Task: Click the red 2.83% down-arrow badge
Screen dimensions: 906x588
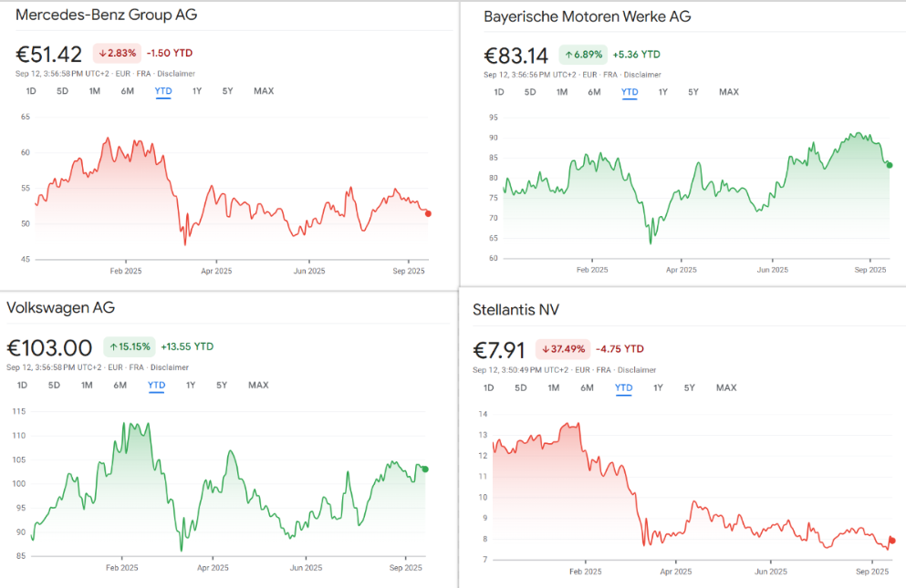Action: click(117, 53)
